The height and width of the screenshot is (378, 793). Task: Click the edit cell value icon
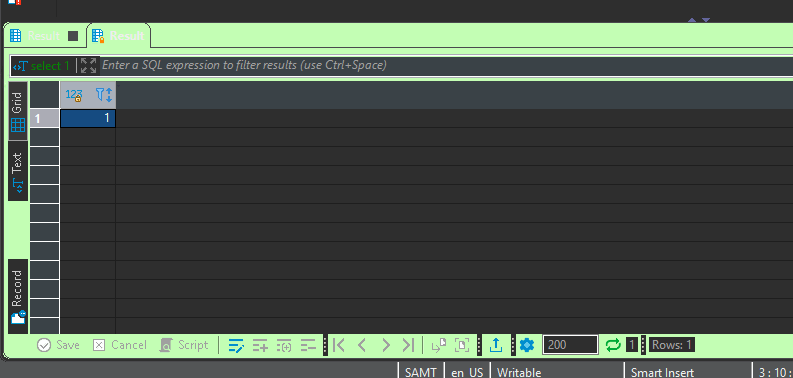236,346
